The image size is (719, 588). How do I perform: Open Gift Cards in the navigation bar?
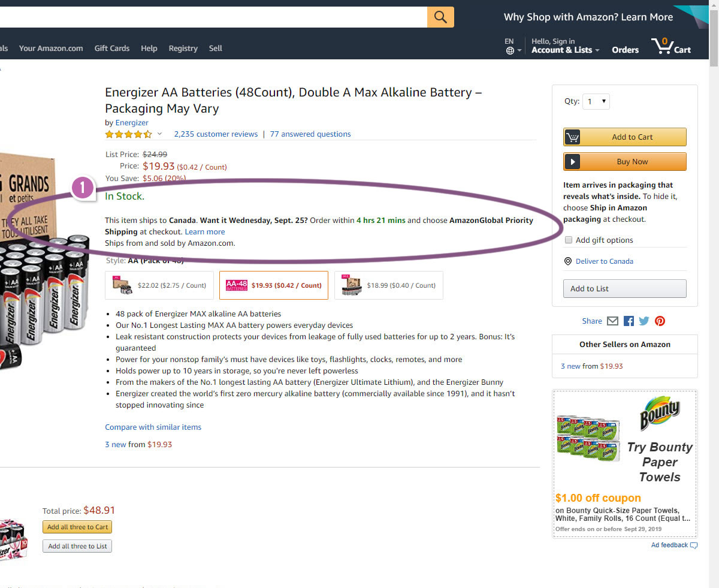(x=112, y=48)
